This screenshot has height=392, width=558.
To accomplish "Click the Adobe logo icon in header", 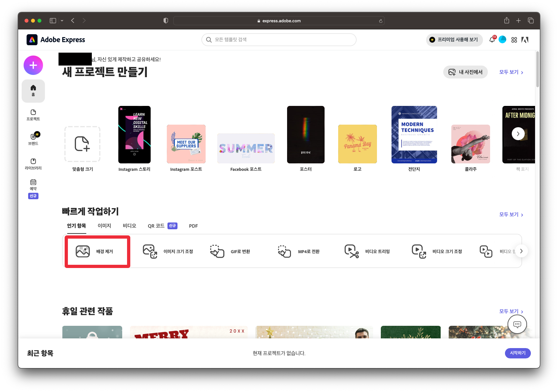I will click(525, 40).
